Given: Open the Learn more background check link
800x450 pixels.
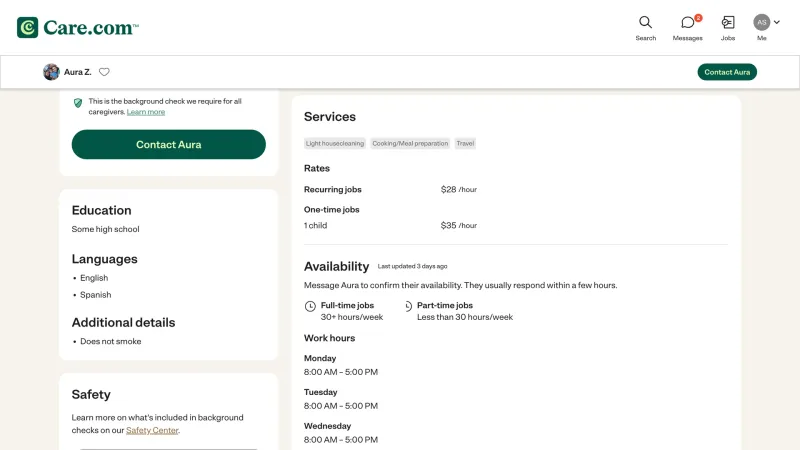Looking at the screenshot, I should 145,112.
